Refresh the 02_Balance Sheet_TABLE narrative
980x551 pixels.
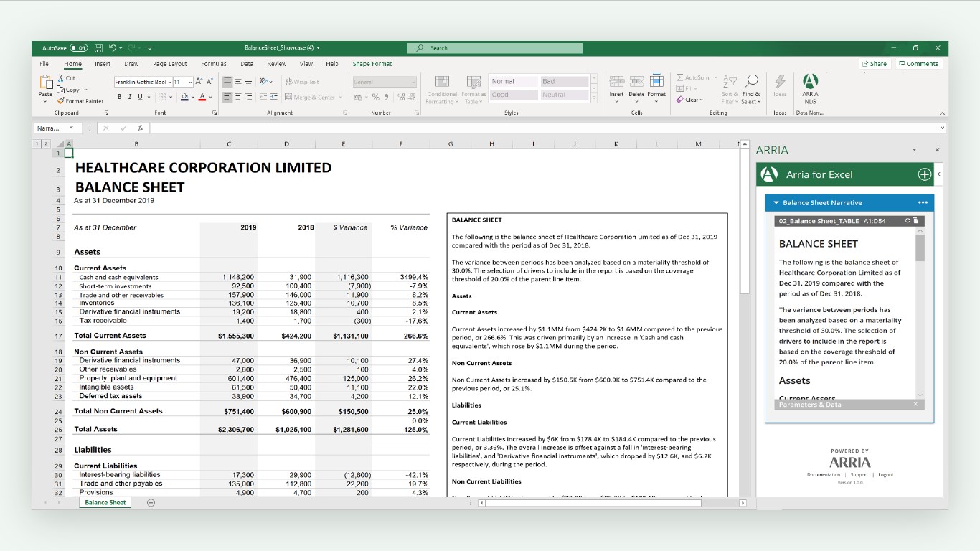(x=908, y=221)
